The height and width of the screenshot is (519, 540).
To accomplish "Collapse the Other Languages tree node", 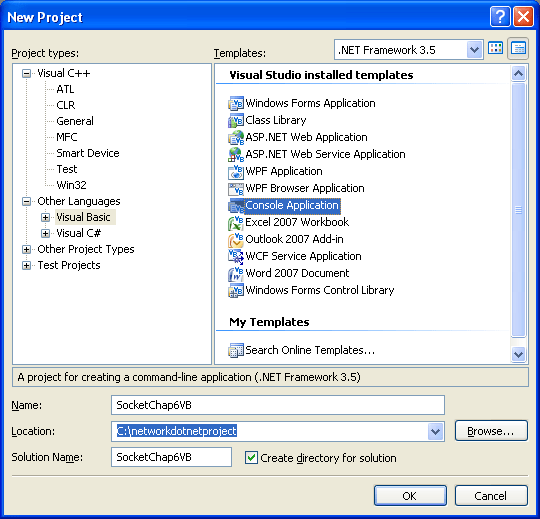I will (x=27, y=201).
